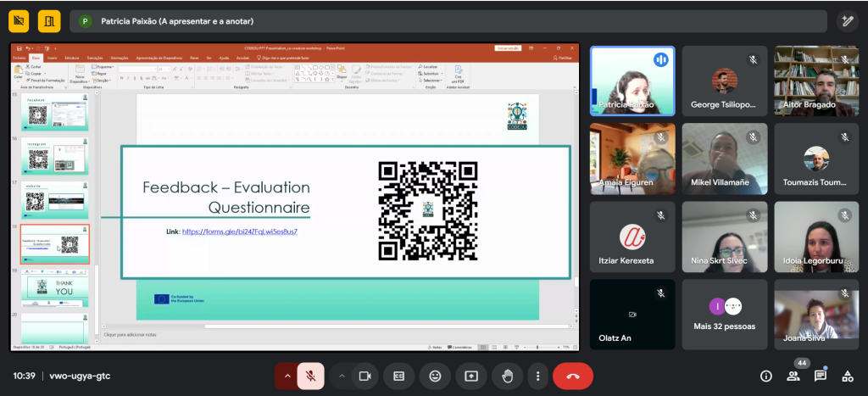868x396 pixels.
Task: Open the chat with everyone panel
Action: [820, 376]
